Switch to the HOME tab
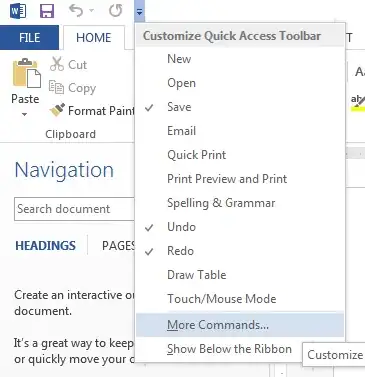 point(94,38)
